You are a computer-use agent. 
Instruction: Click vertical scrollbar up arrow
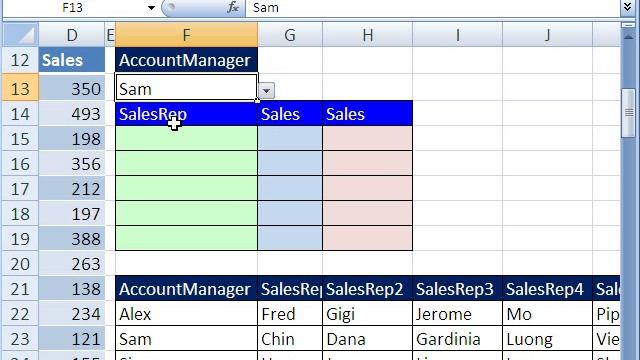(628, 36)
